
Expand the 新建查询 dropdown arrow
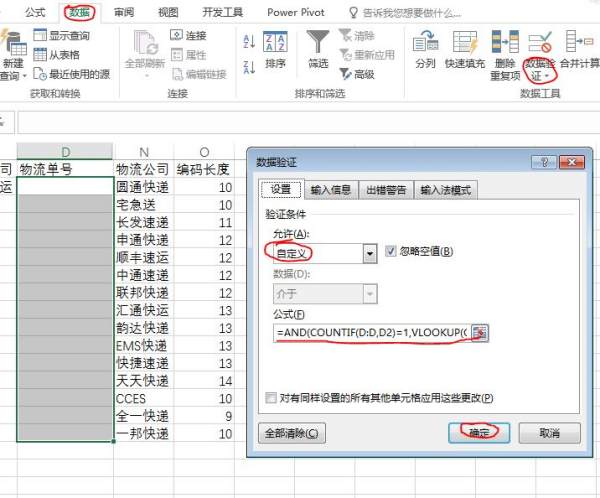tap(24, 76)
